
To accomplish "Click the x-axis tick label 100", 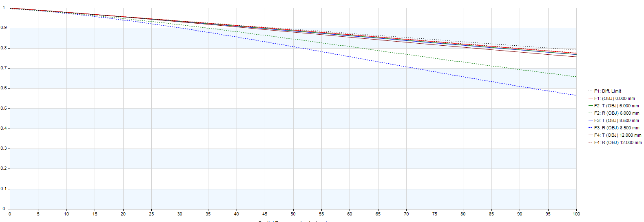I will pos(576,214).
